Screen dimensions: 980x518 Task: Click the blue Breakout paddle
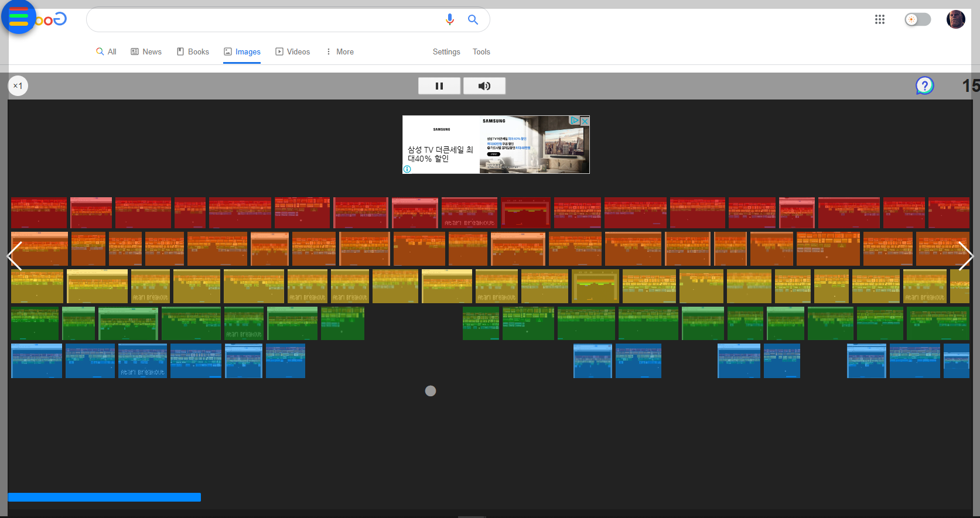click(x=104, y=498)
